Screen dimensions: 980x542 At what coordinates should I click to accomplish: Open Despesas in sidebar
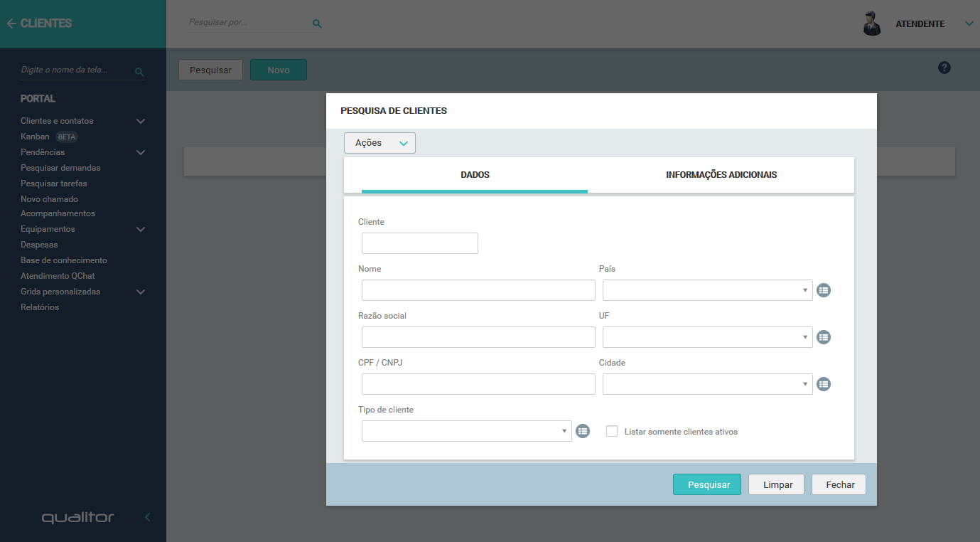pyautogui.click(x=39, y=245)
